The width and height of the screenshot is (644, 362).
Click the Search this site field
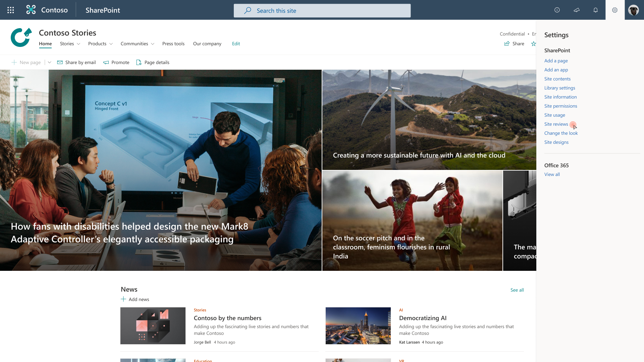[x=322, y=11]
